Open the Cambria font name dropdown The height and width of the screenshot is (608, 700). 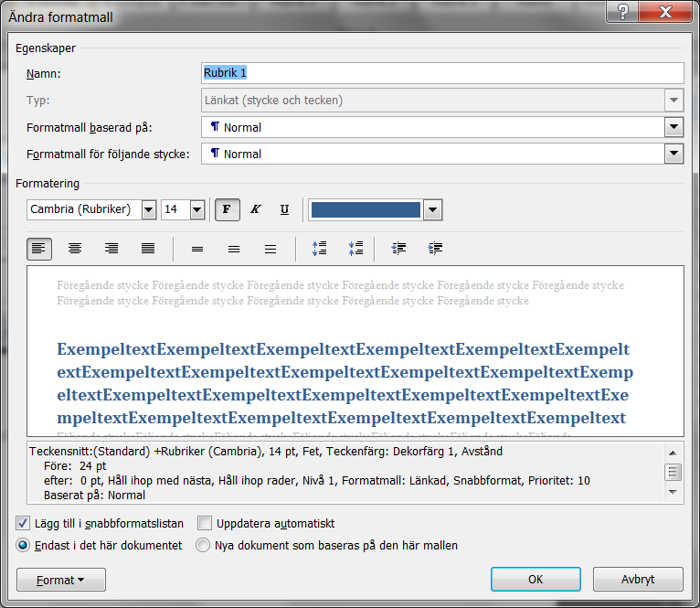point(149,209)
